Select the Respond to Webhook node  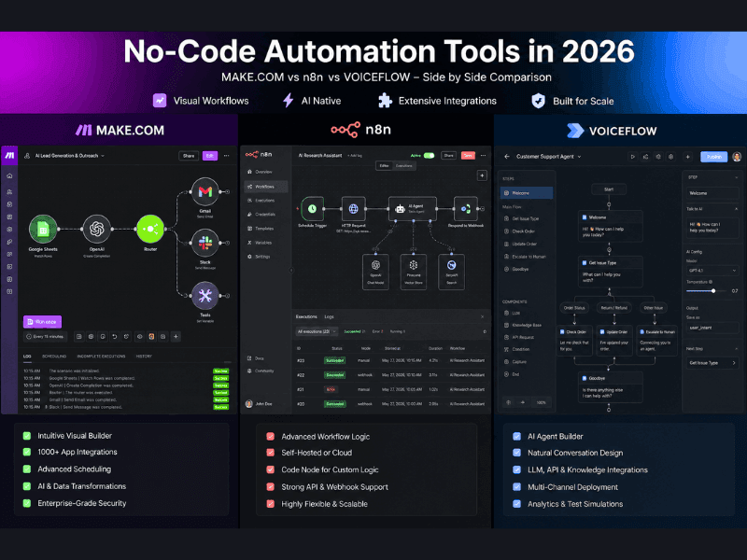pos(465,208)
